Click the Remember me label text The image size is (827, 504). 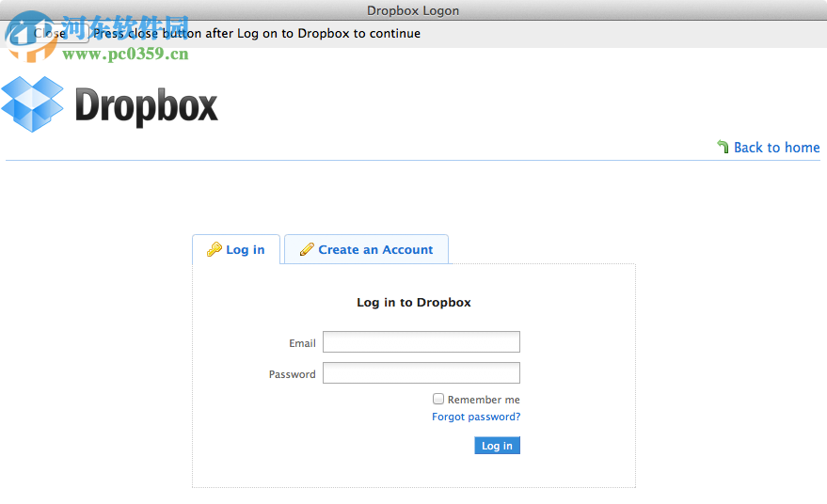pos(484,400)
